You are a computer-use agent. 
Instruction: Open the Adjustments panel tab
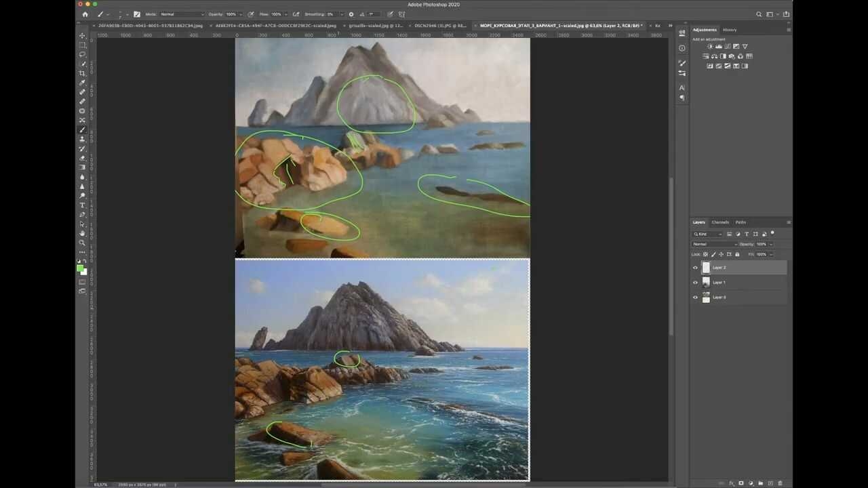click(x=705, y=30)
